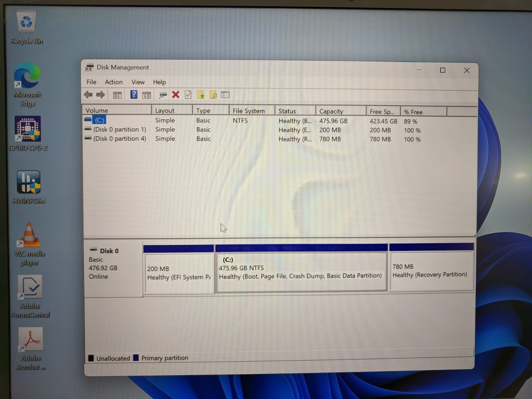
Task: Select Adobe Acrobat desktop shortcut
Action: (x=31, y=349)
